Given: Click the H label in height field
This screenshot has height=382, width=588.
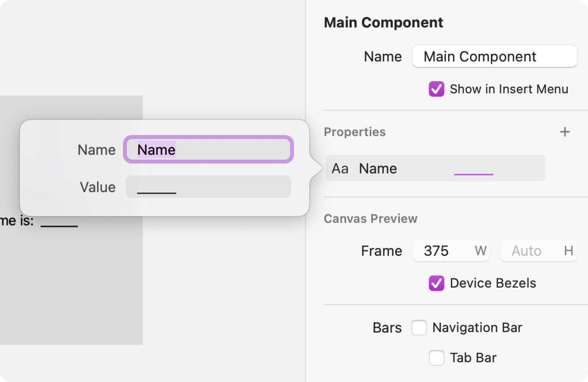Looking at the screenshot, I should click(569, 251).
